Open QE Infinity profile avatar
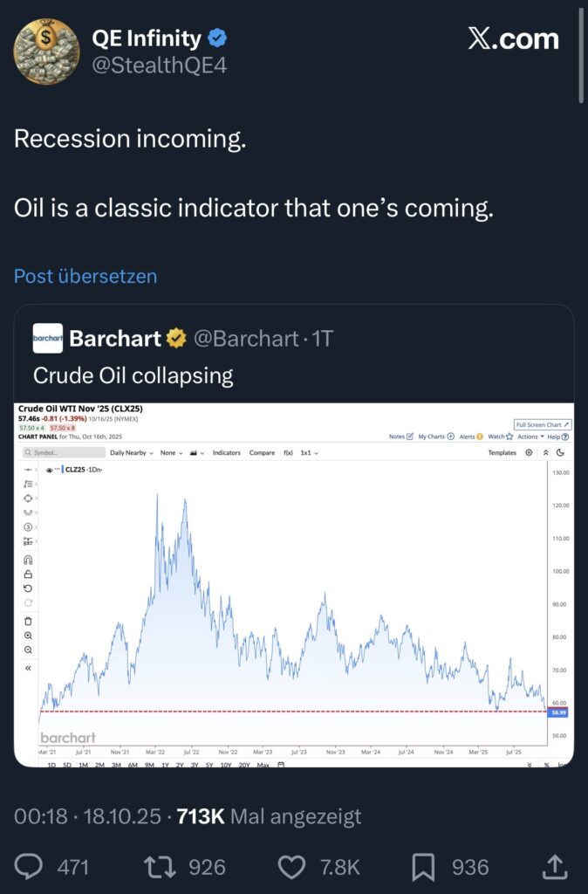The height and width of the screenshot is (894, 588). 45,52
